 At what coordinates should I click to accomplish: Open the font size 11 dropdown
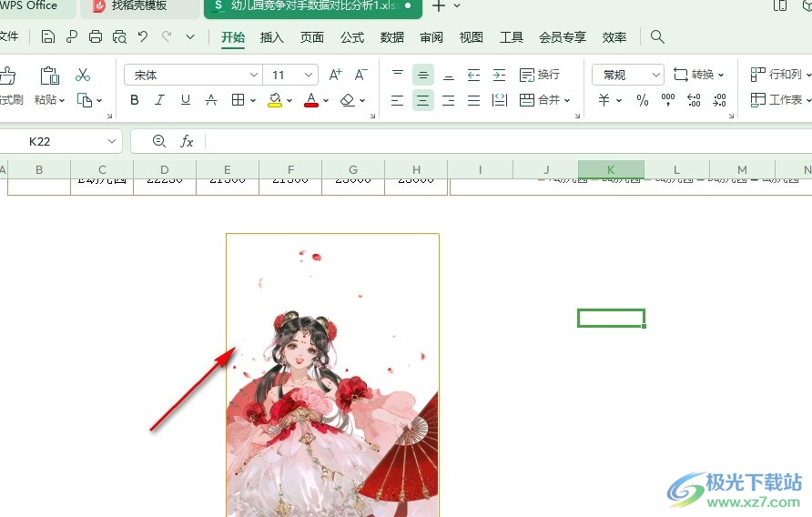308,76
